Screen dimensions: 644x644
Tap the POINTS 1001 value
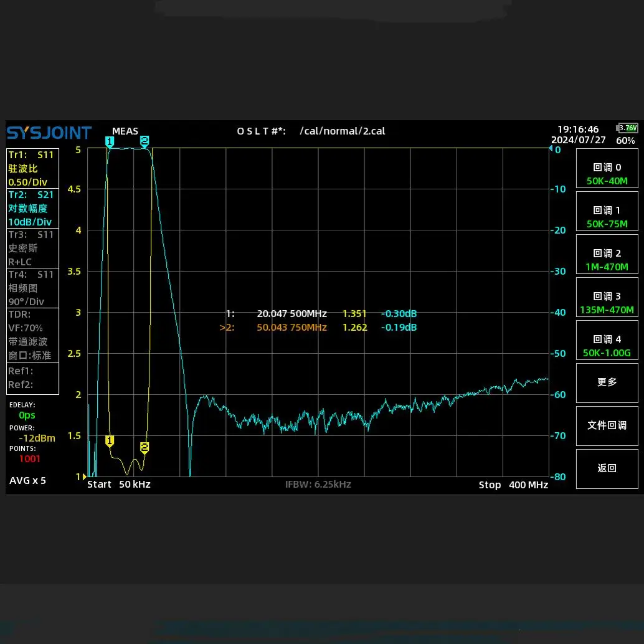click(x=29, y=459)
